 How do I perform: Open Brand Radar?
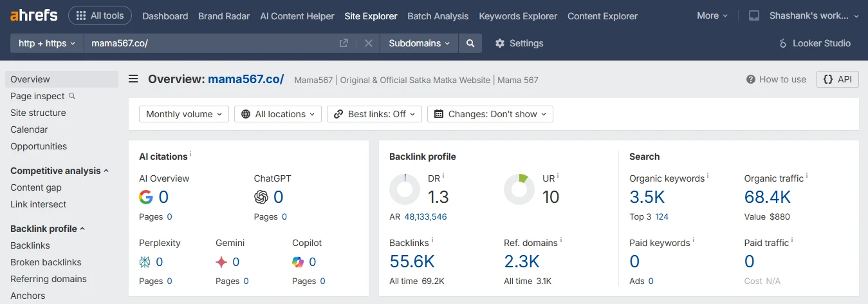click(224, 16)
